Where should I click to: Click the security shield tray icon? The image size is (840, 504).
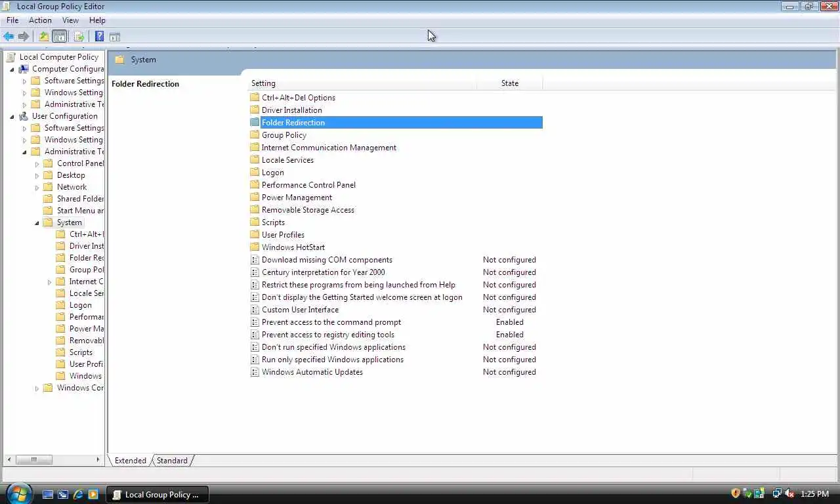click(x=736, y=493)
